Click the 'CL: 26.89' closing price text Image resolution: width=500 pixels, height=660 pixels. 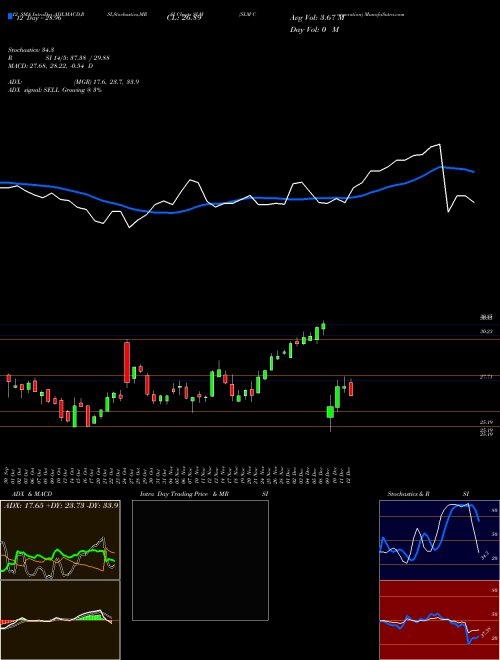pos(184,18)
